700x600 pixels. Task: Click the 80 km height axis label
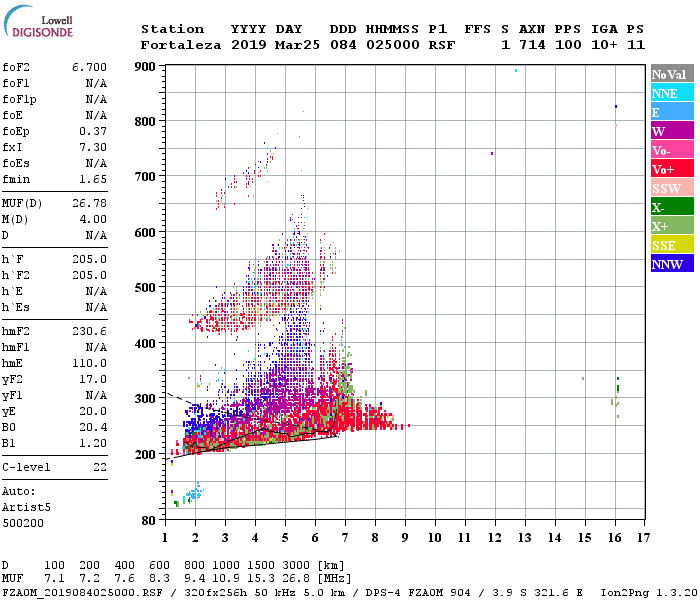(x=149, y=521)
